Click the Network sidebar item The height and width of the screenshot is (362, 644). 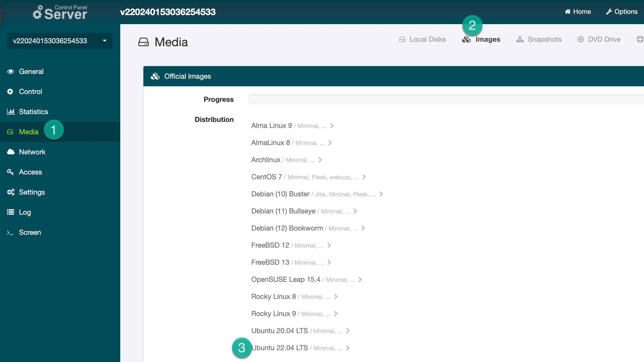32,152
